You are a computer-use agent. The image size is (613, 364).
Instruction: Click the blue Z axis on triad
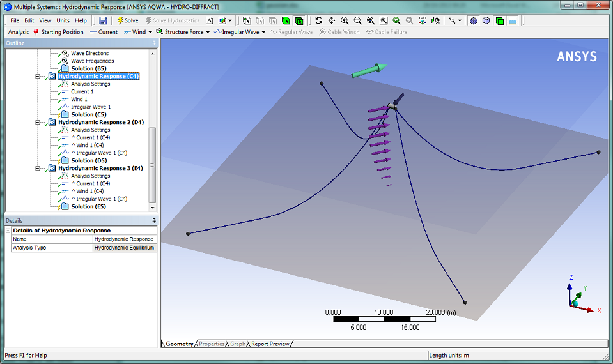pyautogui.click(x=570, y=289)
